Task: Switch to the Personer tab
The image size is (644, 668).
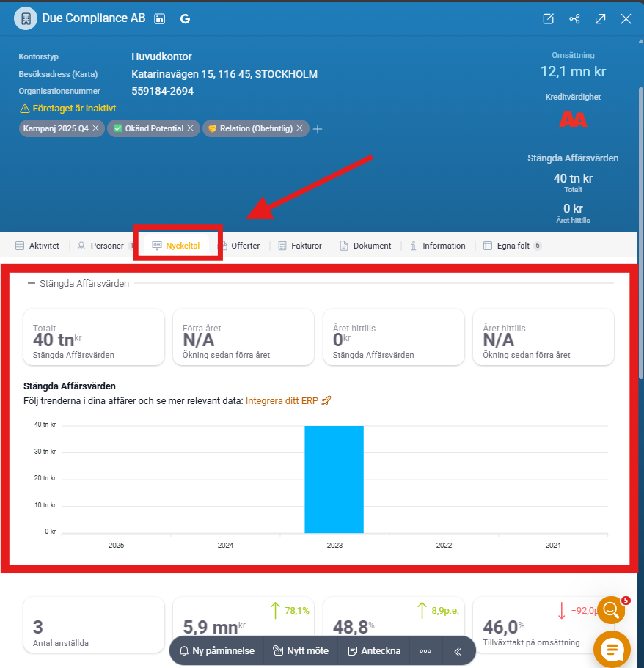Action: [x=105, y=246]
